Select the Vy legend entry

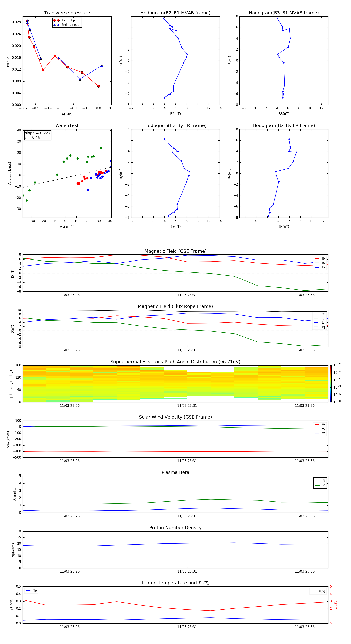click(320, 429)
